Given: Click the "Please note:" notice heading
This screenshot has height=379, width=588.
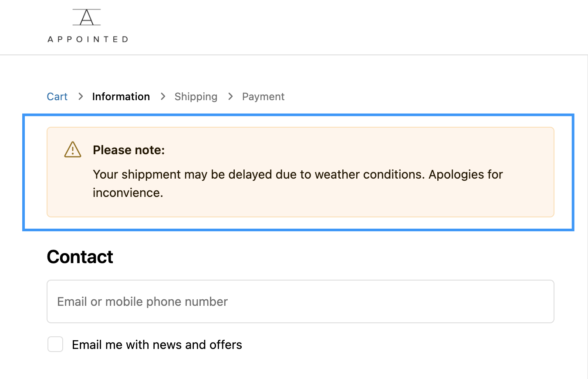Looking at the screenshot, I should (x=129, y=150).
